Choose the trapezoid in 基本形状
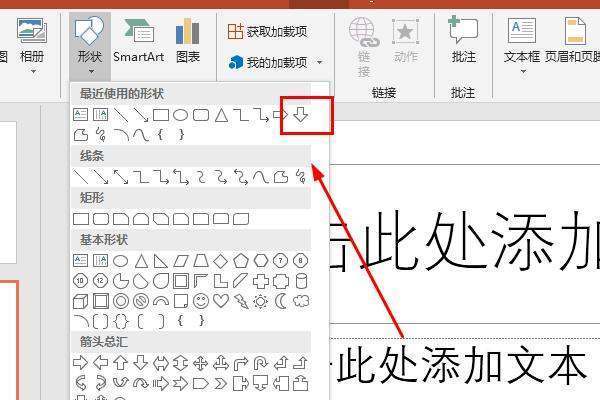 (x=201, y=261)
